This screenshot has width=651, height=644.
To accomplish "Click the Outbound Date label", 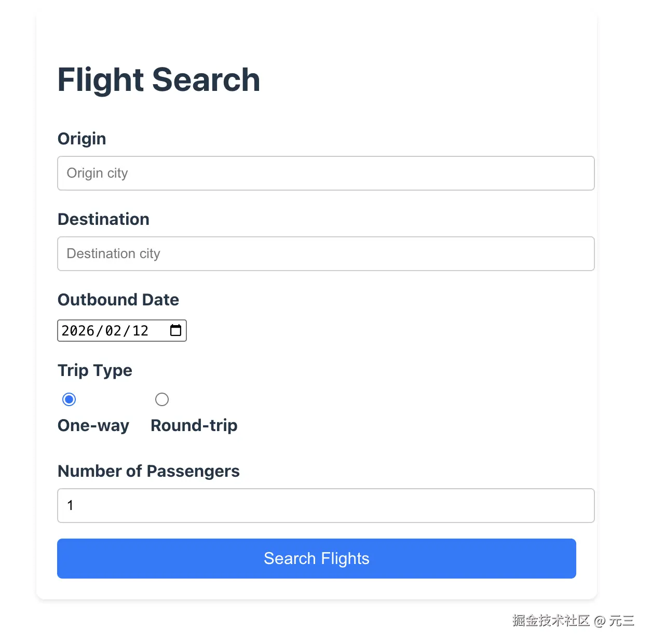I will (x=118, y=300).
